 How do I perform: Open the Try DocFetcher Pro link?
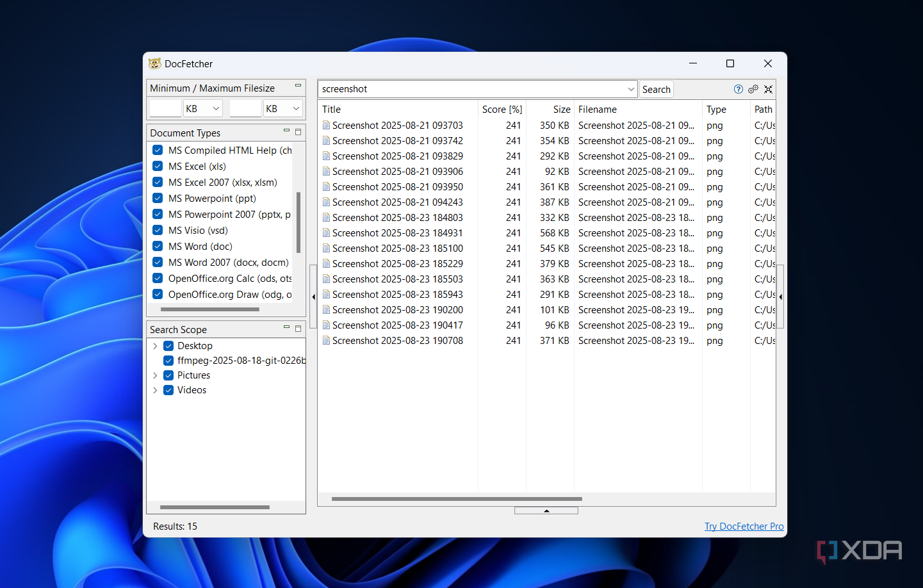click(744, 527)
